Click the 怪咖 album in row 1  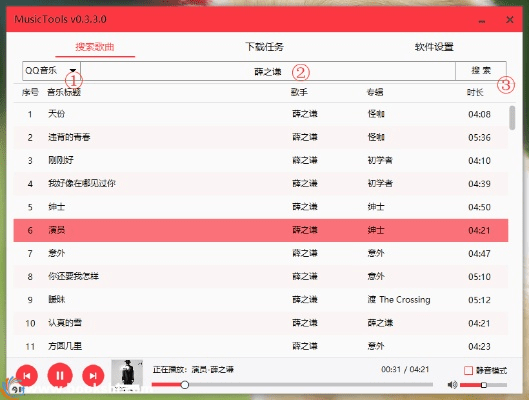376,114
